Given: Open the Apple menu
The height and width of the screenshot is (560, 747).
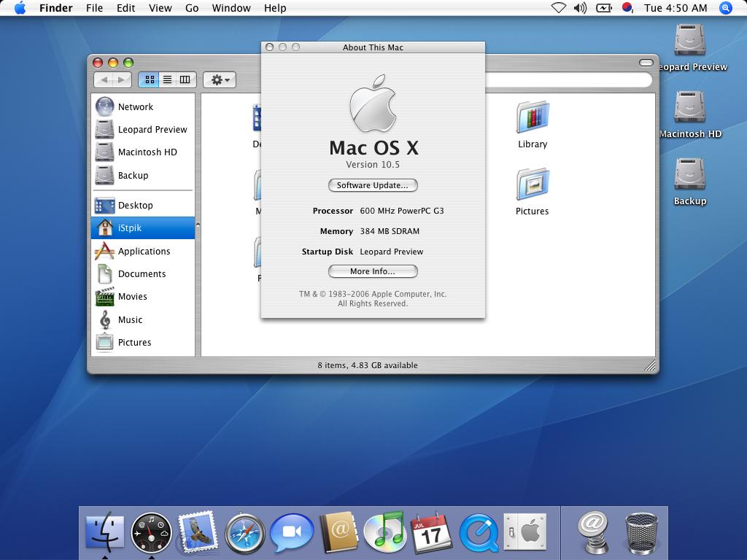Looking at the screenshot, I should (20, 8).
